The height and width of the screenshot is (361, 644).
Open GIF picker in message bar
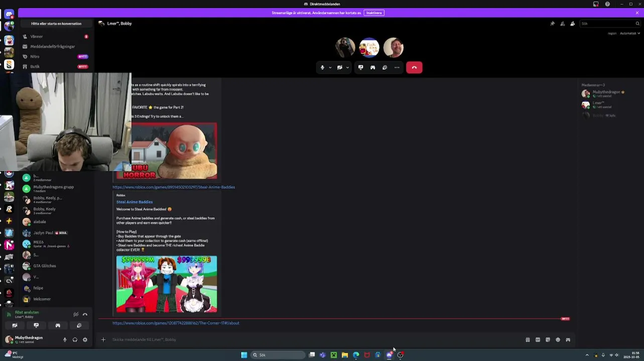538,339
